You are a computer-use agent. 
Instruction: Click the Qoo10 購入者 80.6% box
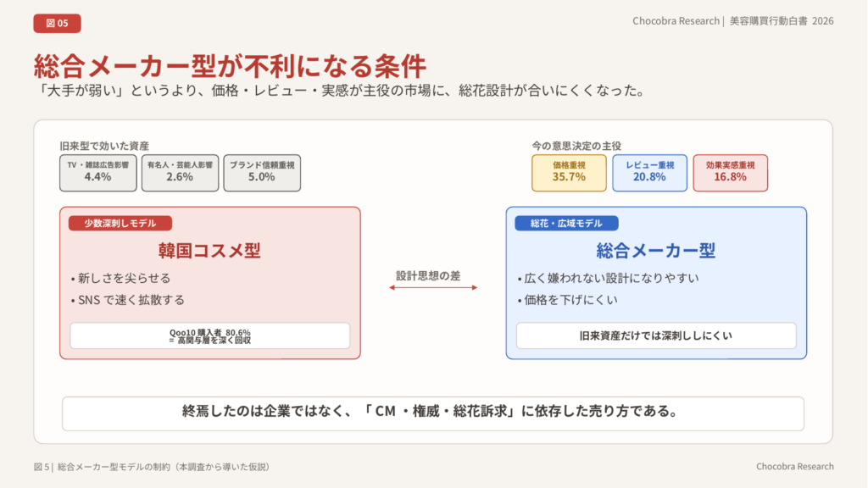click(209, 335)
